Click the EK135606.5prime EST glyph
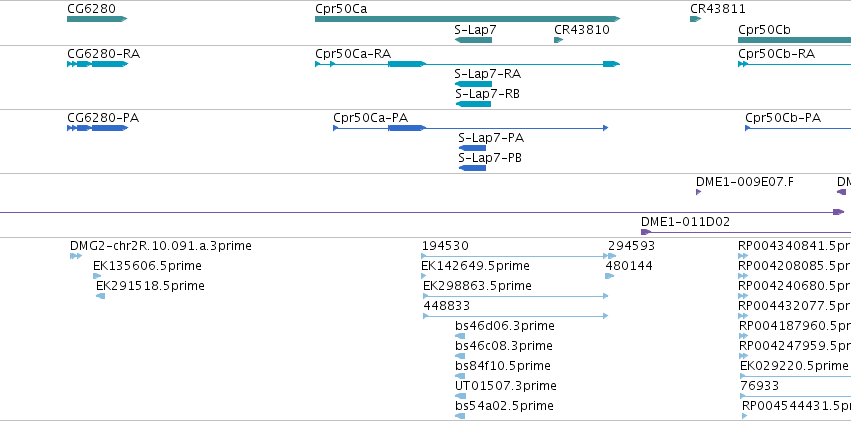This screenshot has height=421, width=851. tap(97, 276)
